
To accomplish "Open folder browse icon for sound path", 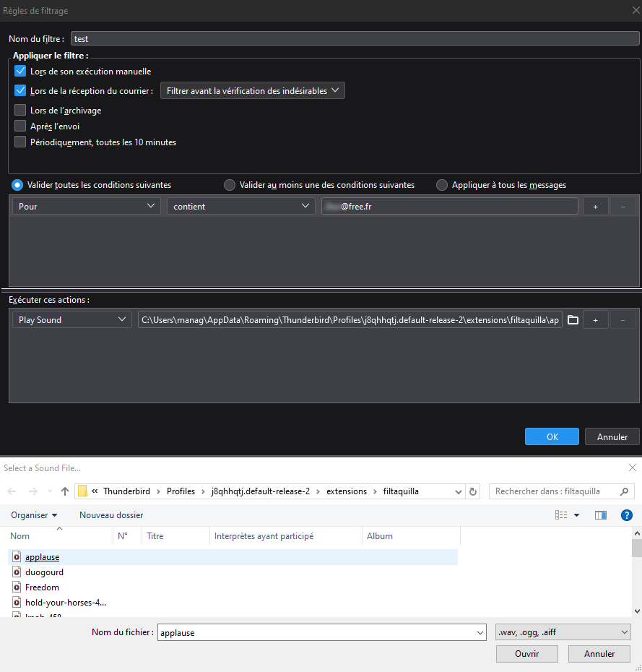I will pos(573,320).
